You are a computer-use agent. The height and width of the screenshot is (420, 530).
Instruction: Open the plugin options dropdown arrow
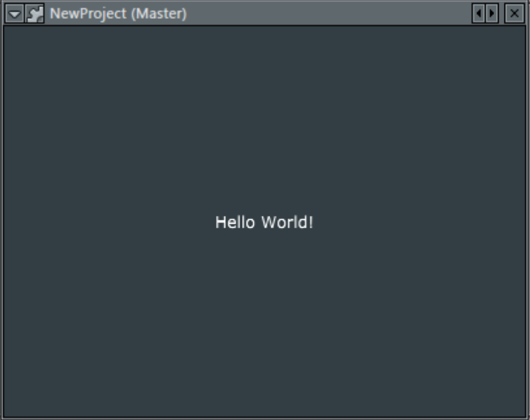(14, 14)
